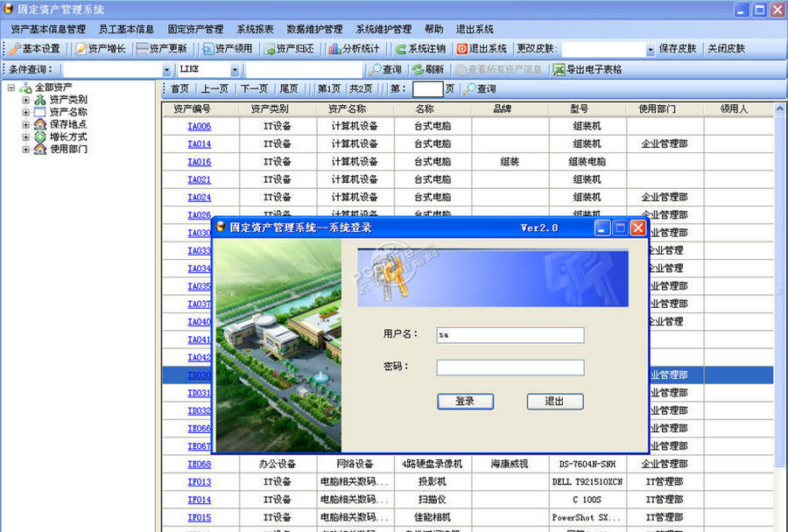This screenshot has height=532, width=788.
Task: Open 数据维护管理 menu
Action: pyautogui.click(x=314, y=29)
